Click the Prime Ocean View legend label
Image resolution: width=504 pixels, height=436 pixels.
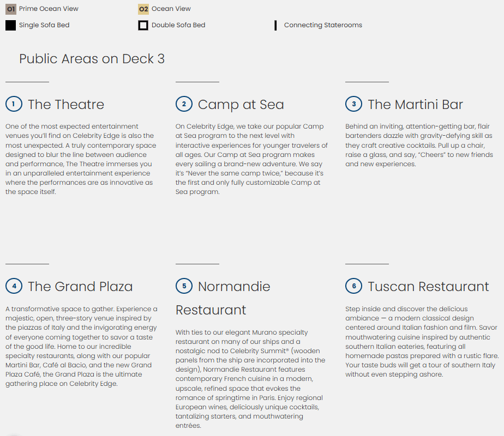(49, 9)
